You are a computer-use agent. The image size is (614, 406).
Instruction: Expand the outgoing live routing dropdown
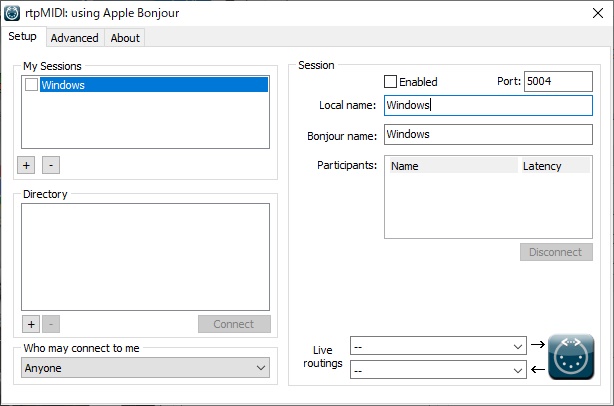[x=438, y=346]
